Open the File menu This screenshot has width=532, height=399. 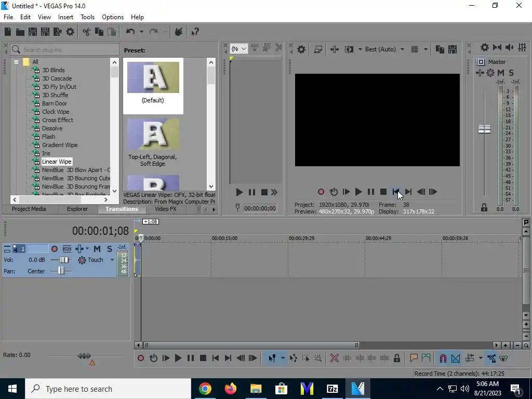coord(8,17)
